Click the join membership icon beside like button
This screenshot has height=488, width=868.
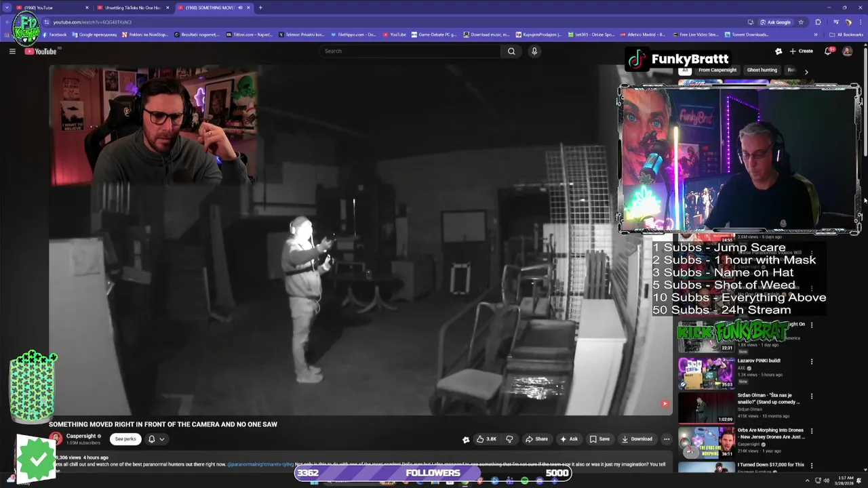tap(466, 439)
